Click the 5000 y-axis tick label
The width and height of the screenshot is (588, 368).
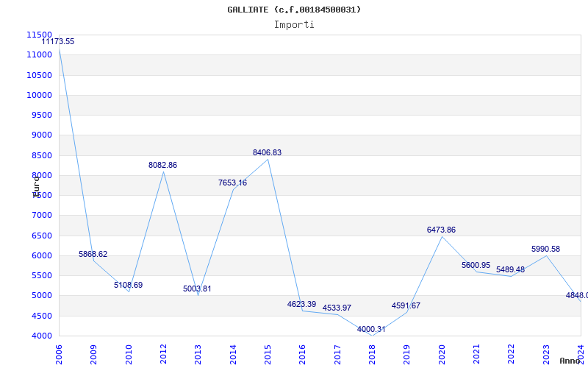(41, 296)
